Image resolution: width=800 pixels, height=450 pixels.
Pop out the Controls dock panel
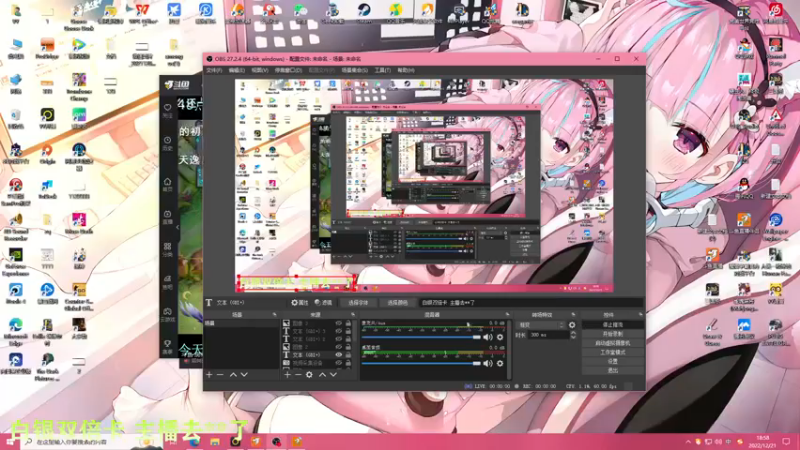(x=640, y=315)
